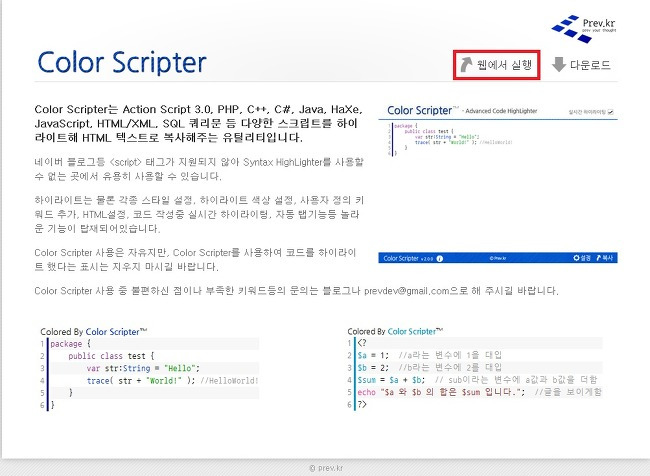
Task: Click the code editor area of the preview image
Action: [497, 185]
